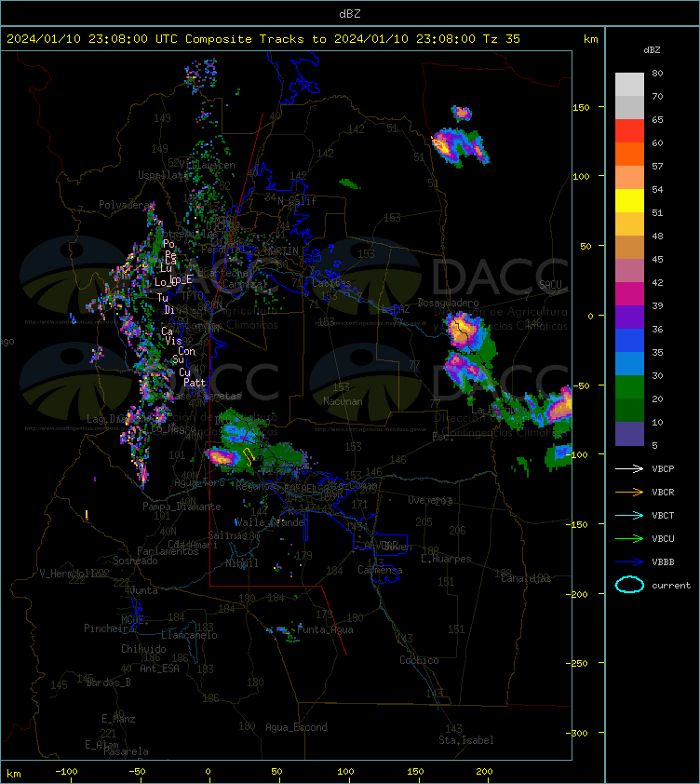Select the 35 dBZ blue swatch

click(629, 363)
